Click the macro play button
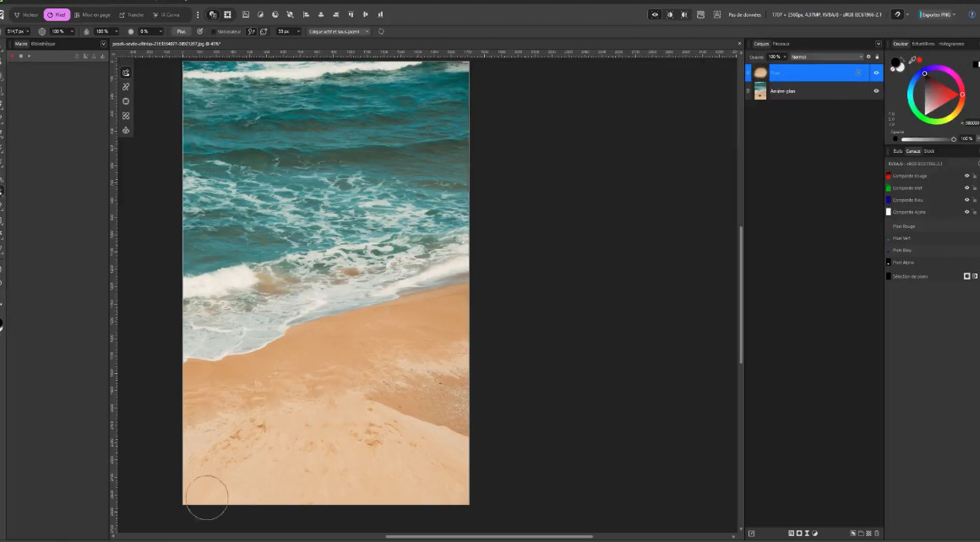 tap(29, 57)
